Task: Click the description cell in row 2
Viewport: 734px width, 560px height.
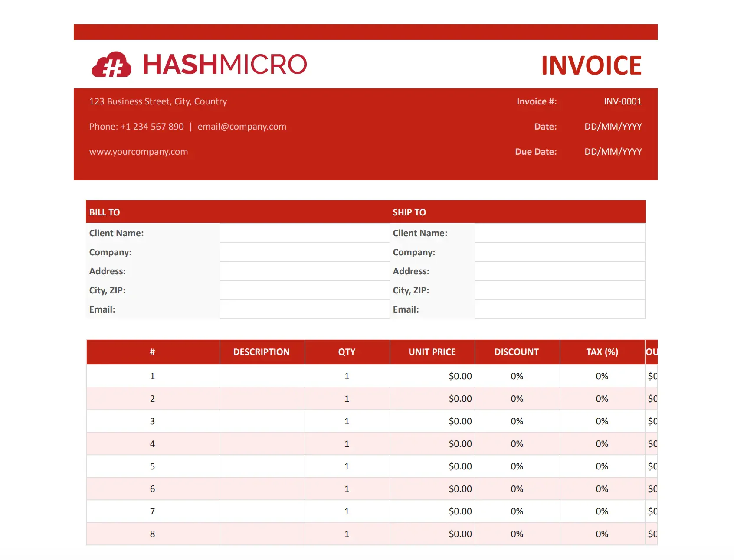Action: pyautogui.click(x=262, y=399)
